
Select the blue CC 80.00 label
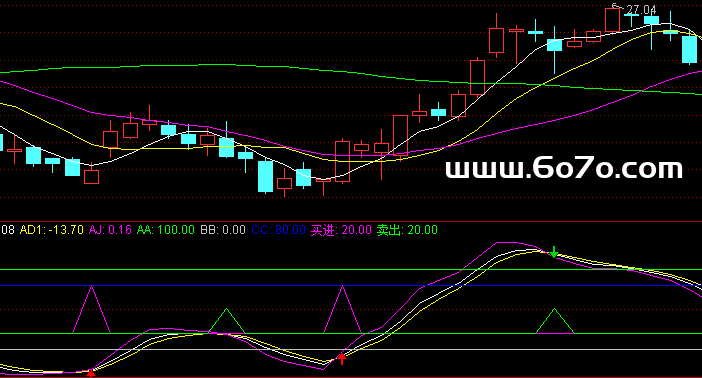(x=278, y=230)
